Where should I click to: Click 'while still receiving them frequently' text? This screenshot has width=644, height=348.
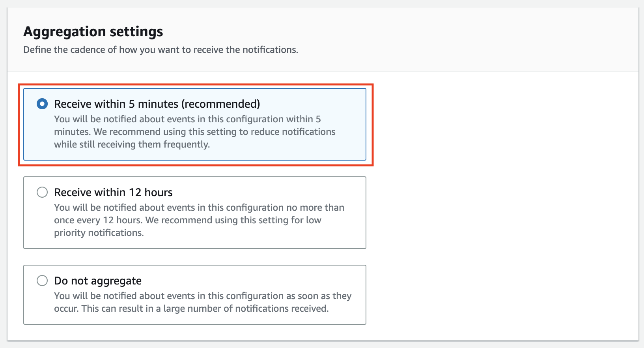pyautogui.click(x=132, y=144)
